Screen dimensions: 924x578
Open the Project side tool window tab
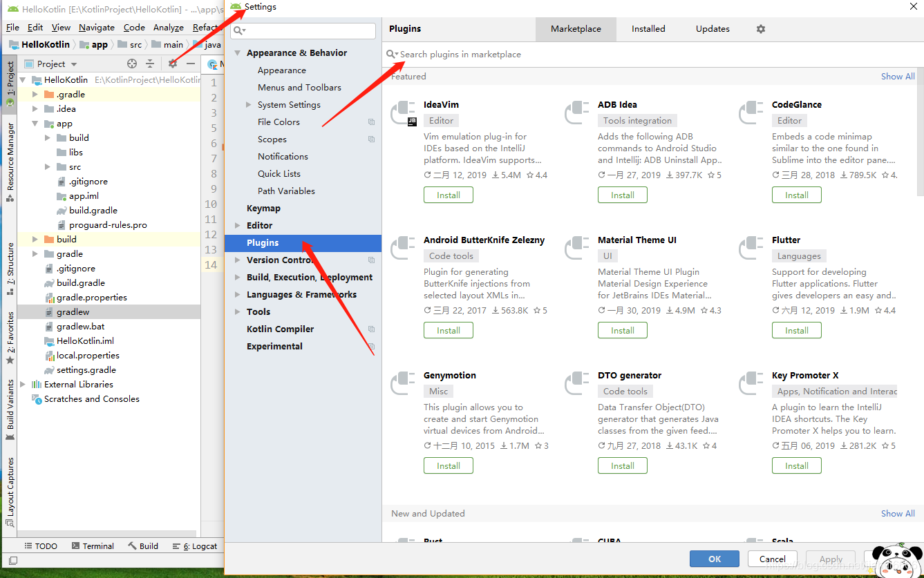click(x=10, y=83)
